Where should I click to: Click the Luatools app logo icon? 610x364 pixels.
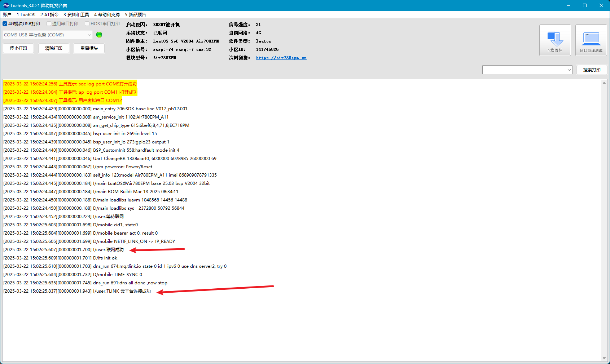(x=6, y=5)
